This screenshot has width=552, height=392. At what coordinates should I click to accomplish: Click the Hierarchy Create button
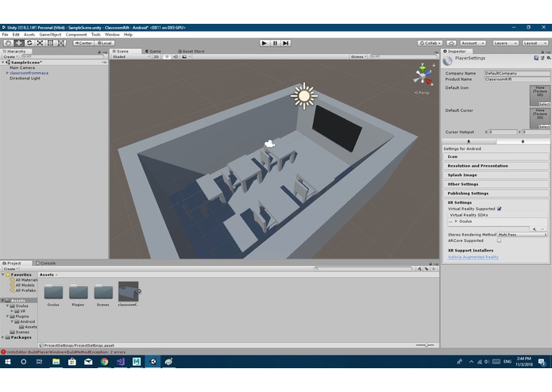(10, 56)
